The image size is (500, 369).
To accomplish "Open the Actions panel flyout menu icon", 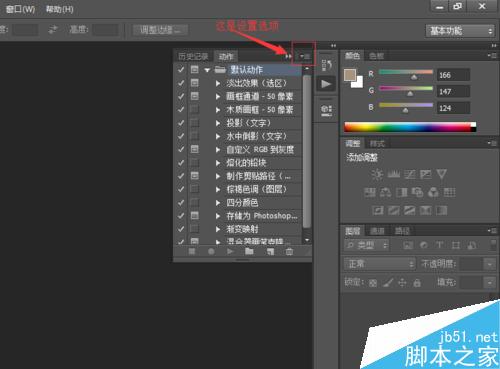I will pyautogui.click(x=304, y=56).
